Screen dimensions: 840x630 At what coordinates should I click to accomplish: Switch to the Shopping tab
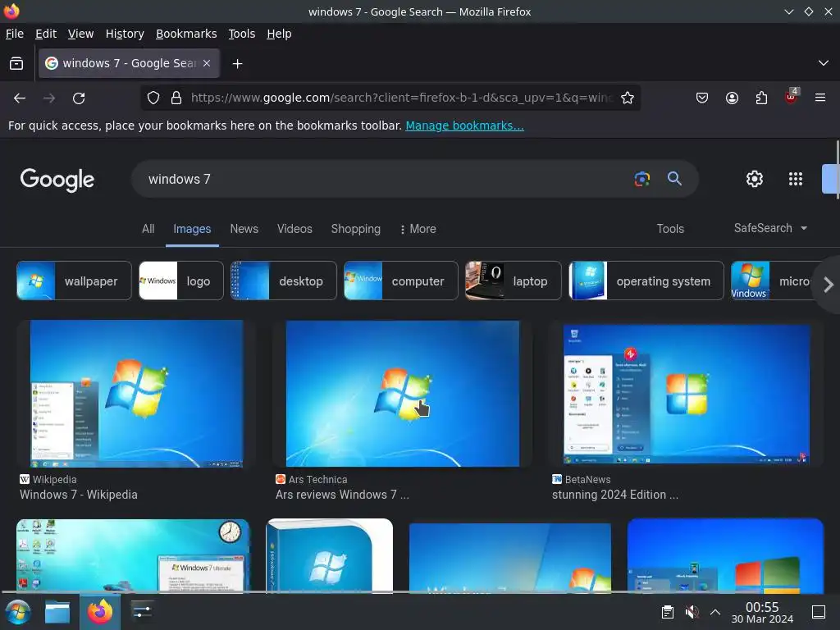click(356, 229)
